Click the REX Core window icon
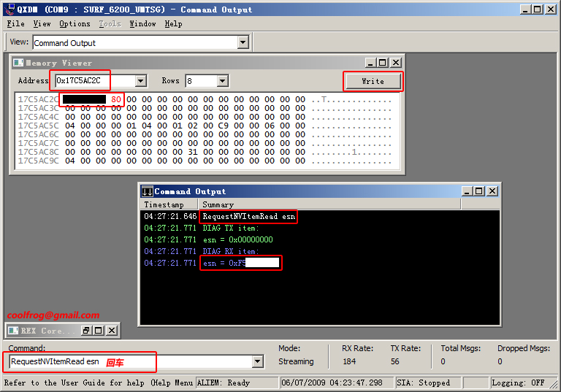 click(13, 331)
